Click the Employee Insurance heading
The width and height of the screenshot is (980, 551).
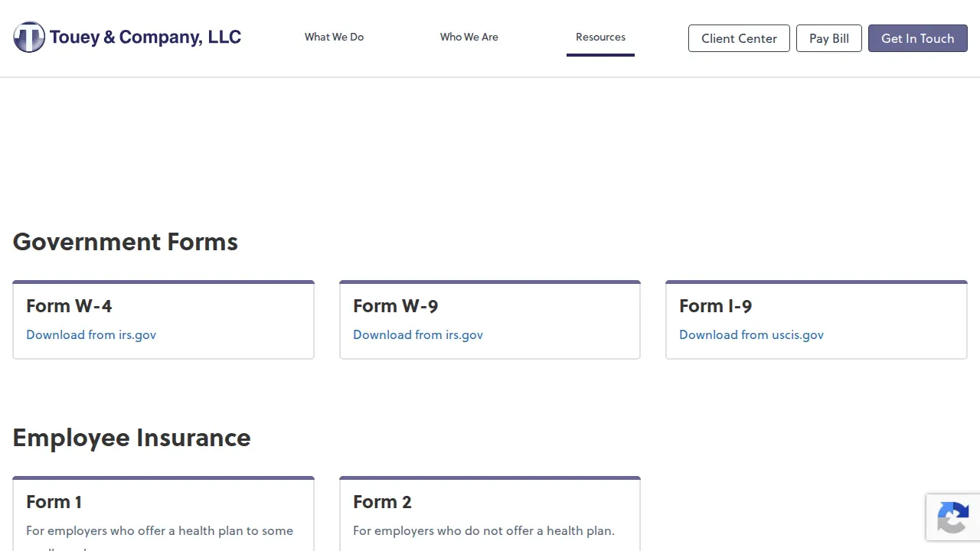coord(132,438)
